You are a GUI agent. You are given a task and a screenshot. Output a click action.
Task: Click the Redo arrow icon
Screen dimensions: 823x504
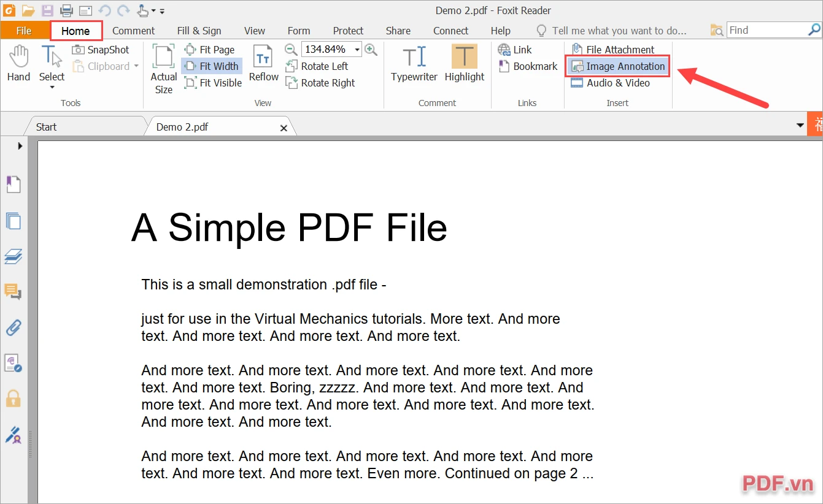tap(123, 10)
